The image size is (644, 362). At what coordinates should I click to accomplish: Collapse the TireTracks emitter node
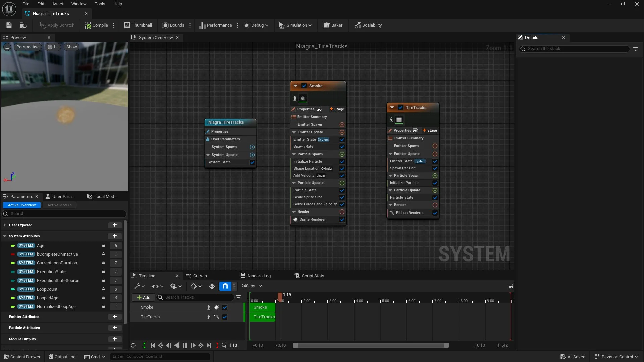[392, 108]
